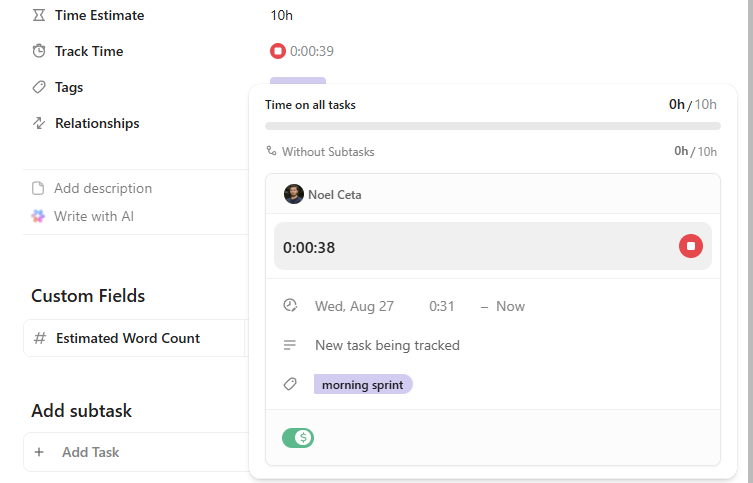
Task: Click the tag icon beside morning sprint
Action: click(x=290, y=384)
